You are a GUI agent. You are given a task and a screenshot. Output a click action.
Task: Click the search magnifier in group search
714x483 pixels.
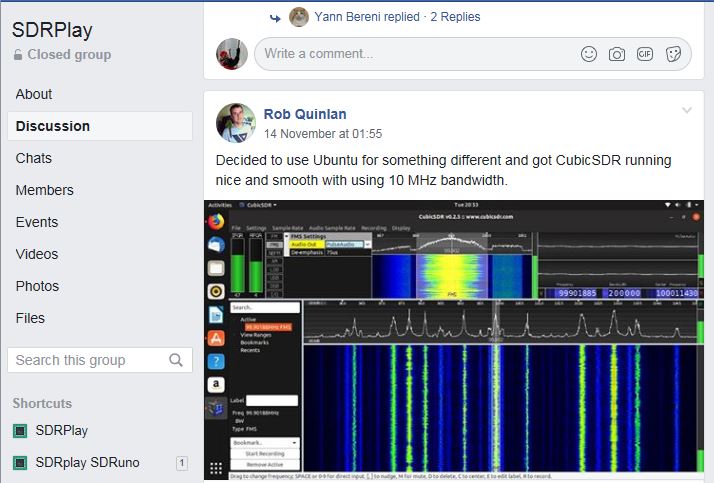coord(176,360)
